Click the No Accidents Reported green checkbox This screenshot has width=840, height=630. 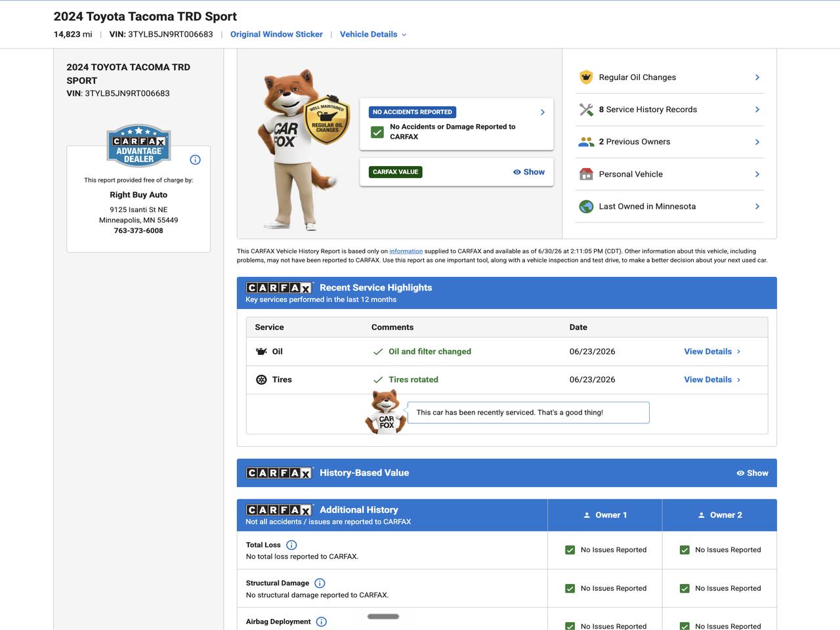click(377, 132)
